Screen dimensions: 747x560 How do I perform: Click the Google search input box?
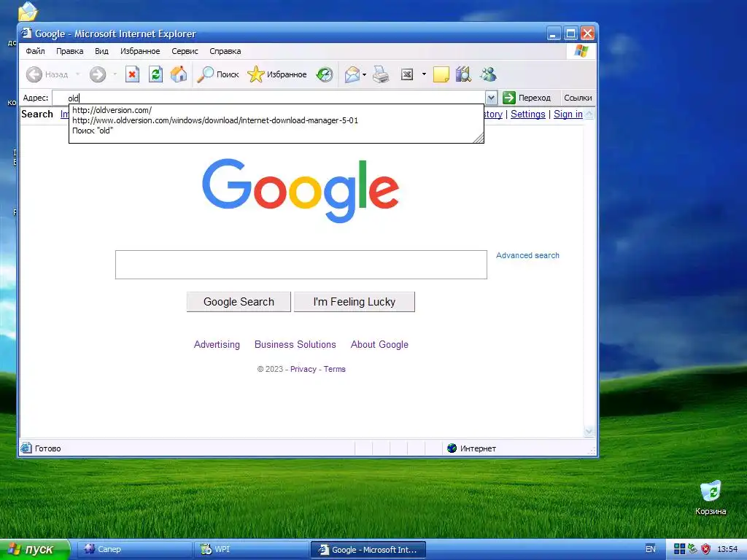point(301,265)
